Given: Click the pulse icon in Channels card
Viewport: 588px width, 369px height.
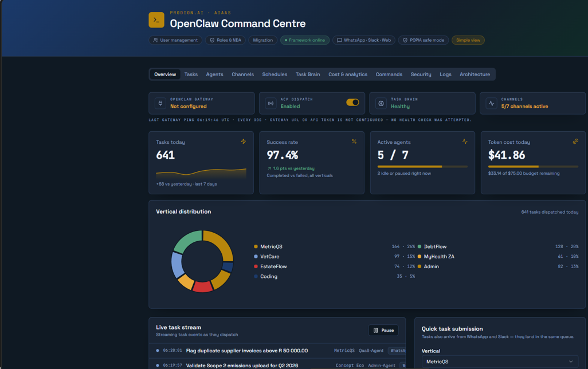Looking at the screenshot, I should pos(491,103).
